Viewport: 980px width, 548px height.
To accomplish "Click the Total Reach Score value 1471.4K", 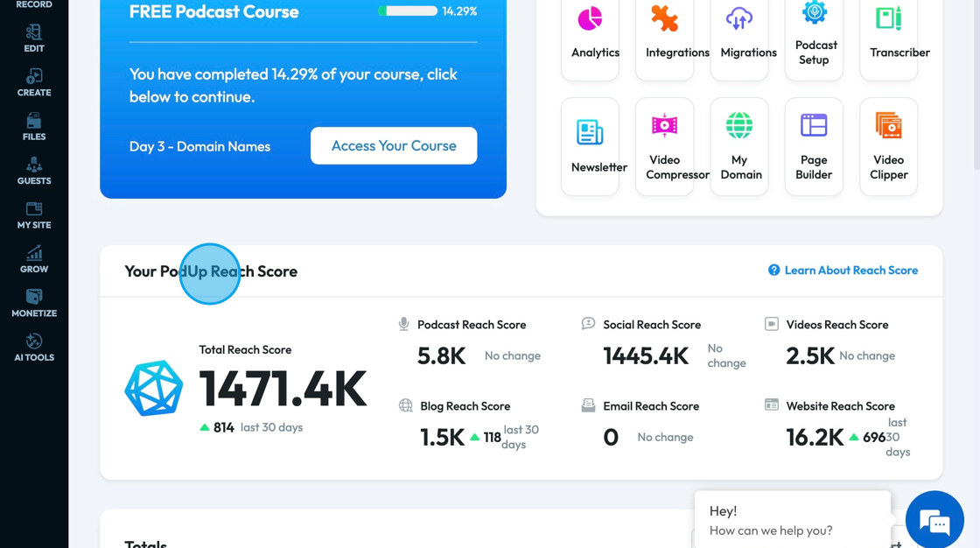I will (283, 389).
